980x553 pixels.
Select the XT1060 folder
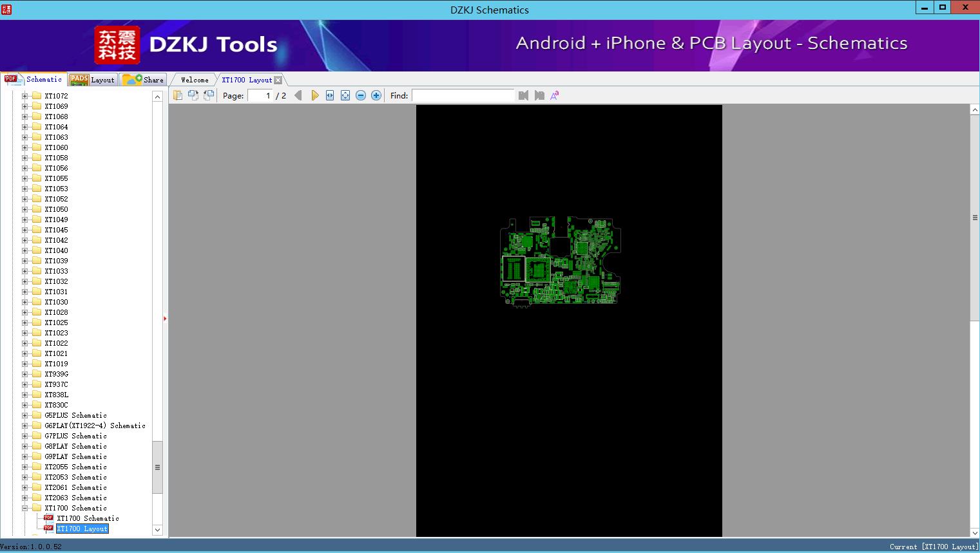tap(56, 147)
